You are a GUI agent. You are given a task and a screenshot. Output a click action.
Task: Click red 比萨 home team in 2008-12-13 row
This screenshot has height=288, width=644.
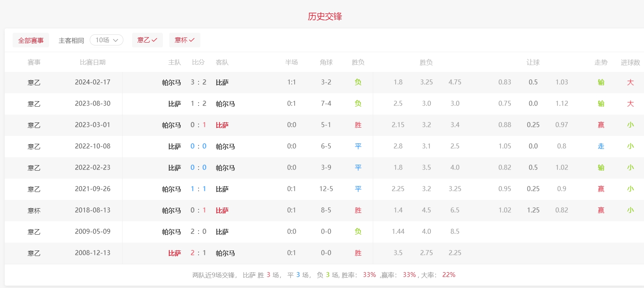click(x=174, y=253)
